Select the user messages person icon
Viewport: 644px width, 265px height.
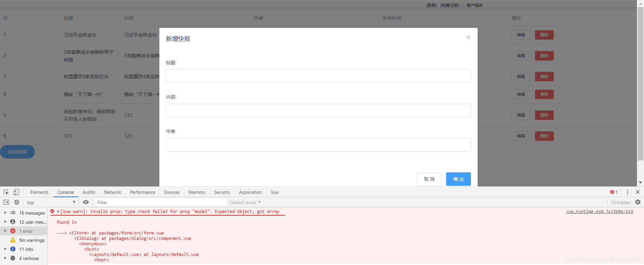pos(13,222)
